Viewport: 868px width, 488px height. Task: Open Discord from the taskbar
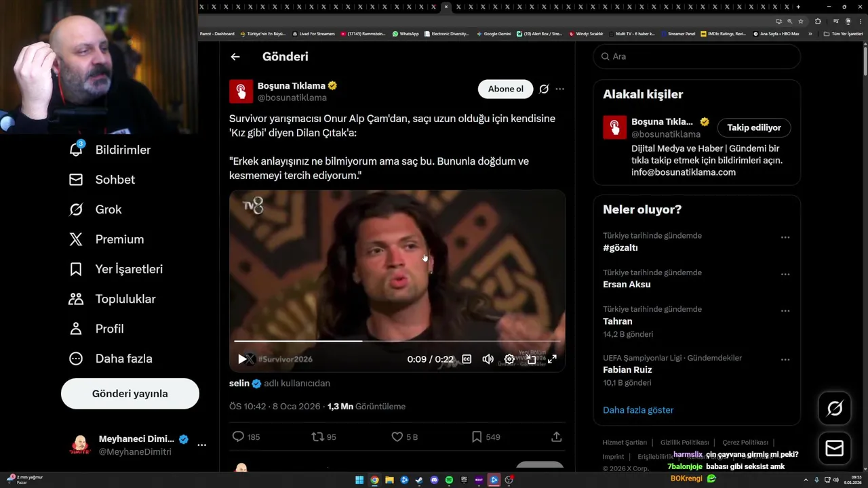tap(434, 480)
